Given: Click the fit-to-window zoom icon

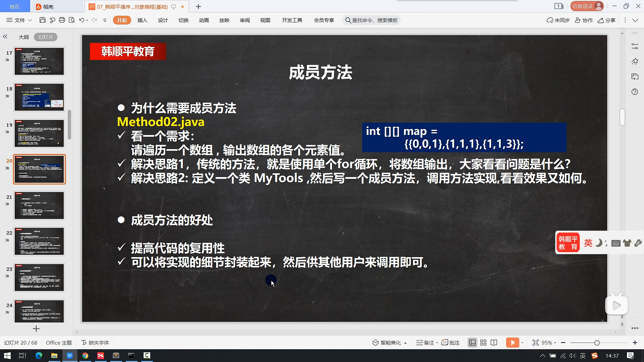Looking at the screenshot, I should coord(536,343).
